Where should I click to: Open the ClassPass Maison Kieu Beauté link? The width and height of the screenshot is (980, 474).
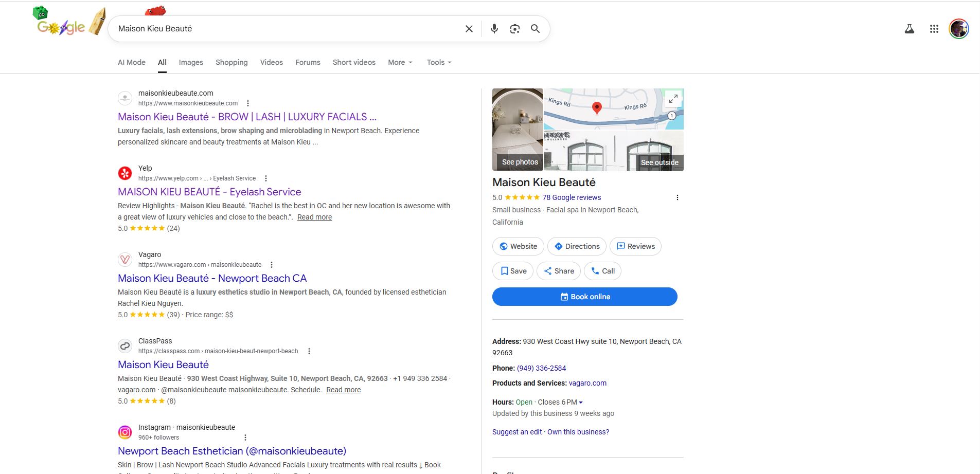point(163,364)
